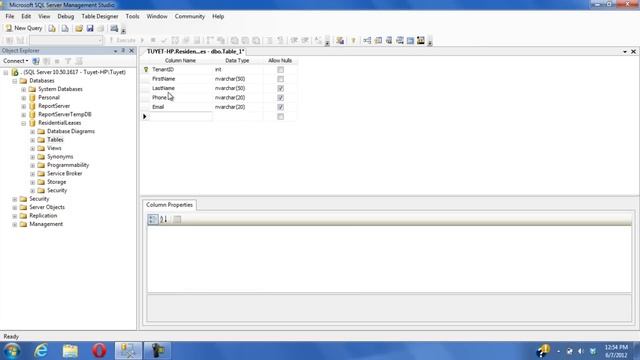Click the Manage Check Constraints icon
This screenshot has height=360, width=640.
point(410,40)
